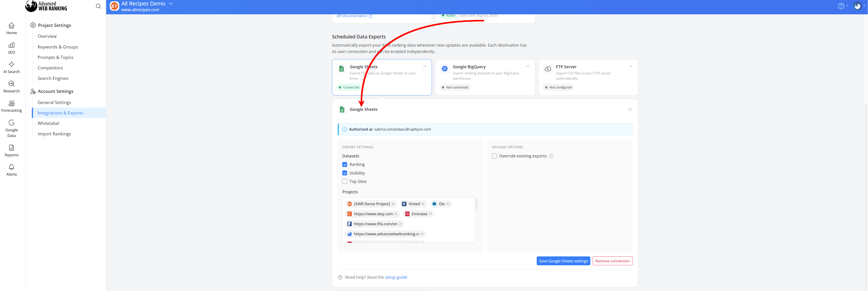Remove the advancedwebranking project tag
The image size is (868, 291).
pyautogui.click(x=422, y=234)
